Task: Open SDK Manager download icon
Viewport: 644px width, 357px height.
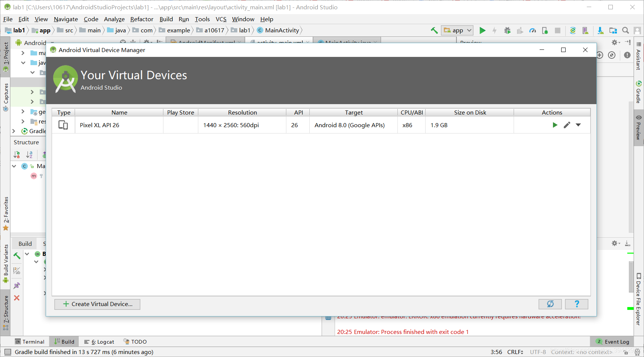Action: point(600,30)
